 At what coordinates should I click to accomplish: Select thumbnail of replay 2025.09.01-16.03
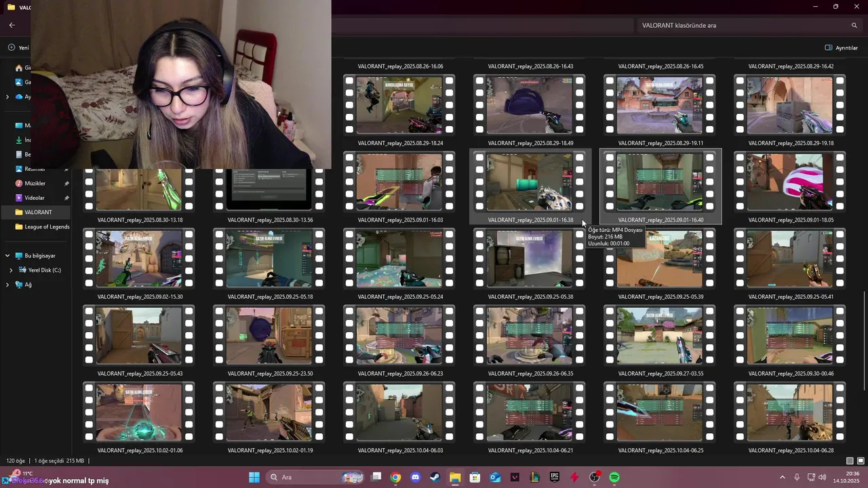(x=399, y=182)
